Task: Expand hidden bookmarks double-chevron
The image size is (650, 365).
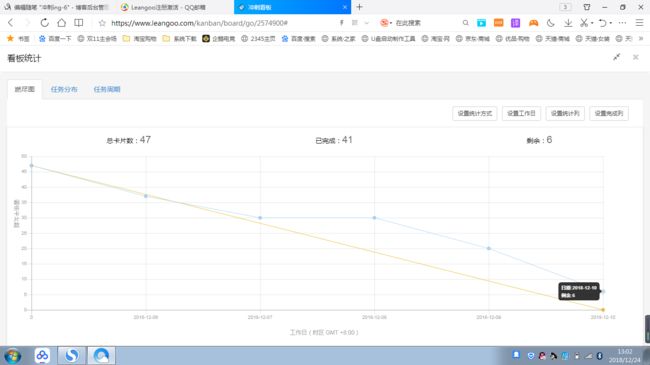Action: coord(641,39)
